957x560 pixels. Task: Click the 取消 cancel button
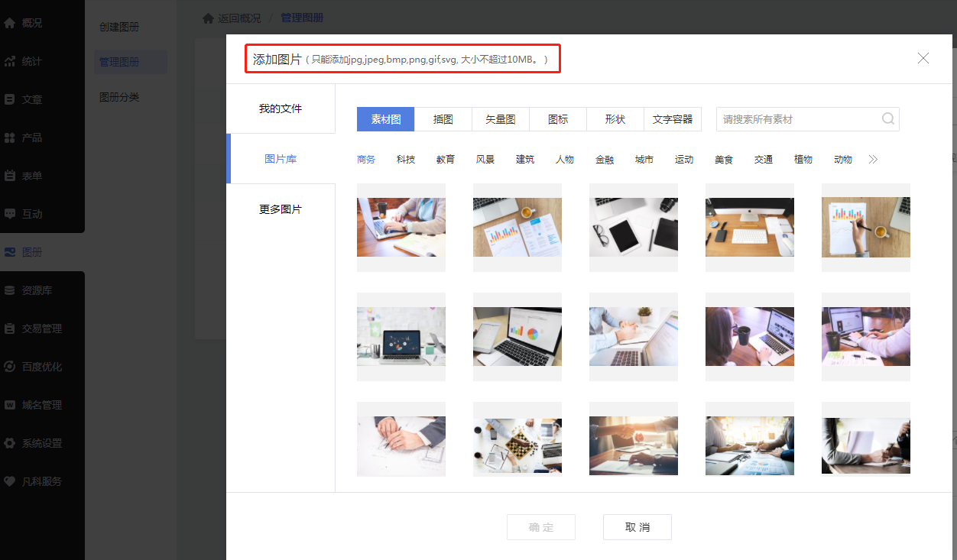(x=637, y=527)
